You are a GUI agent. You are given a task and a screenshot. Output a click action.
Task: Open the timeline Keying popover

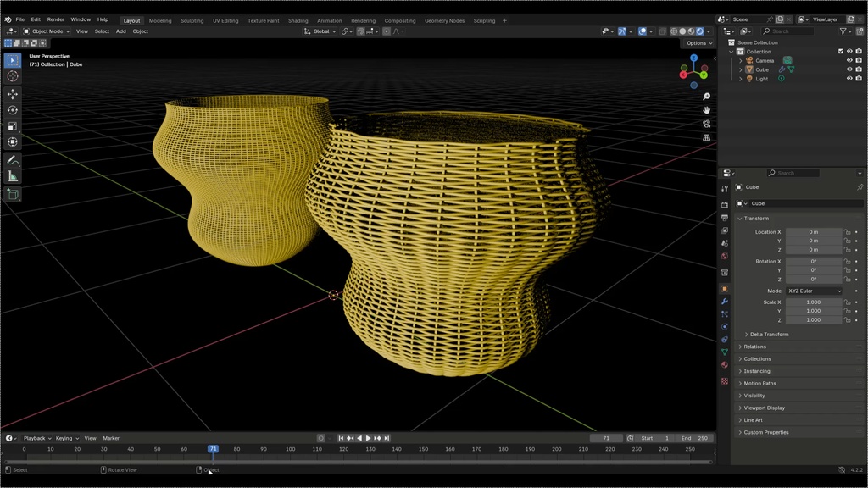[67, 438]
